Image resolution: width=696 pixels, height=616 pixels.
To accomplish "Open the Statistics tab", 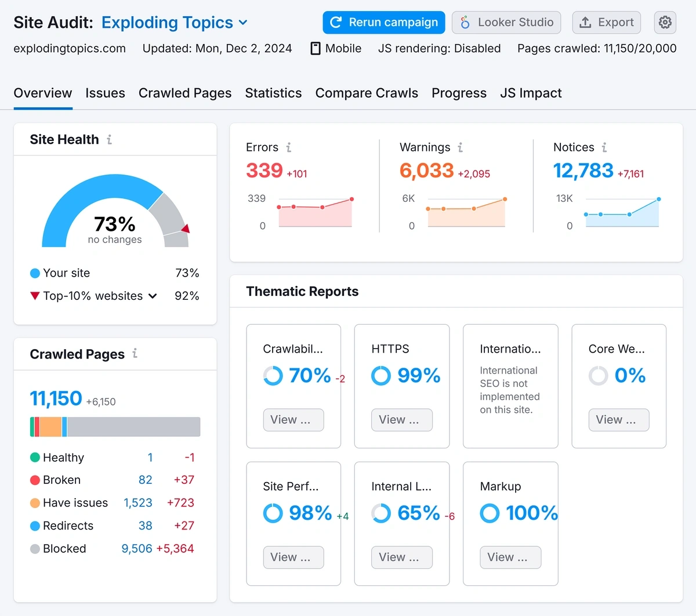I will tap(273, 93).
